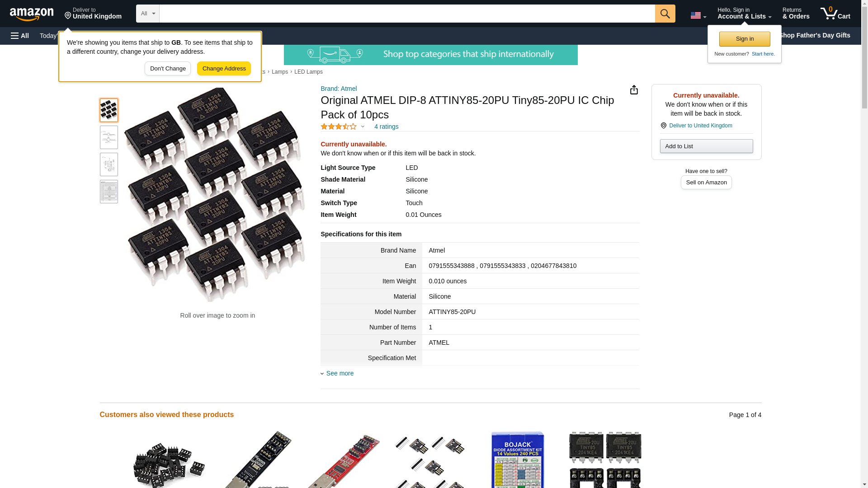
Task: Open Shop Father's Day Gifts link
Action: [814, 35]
